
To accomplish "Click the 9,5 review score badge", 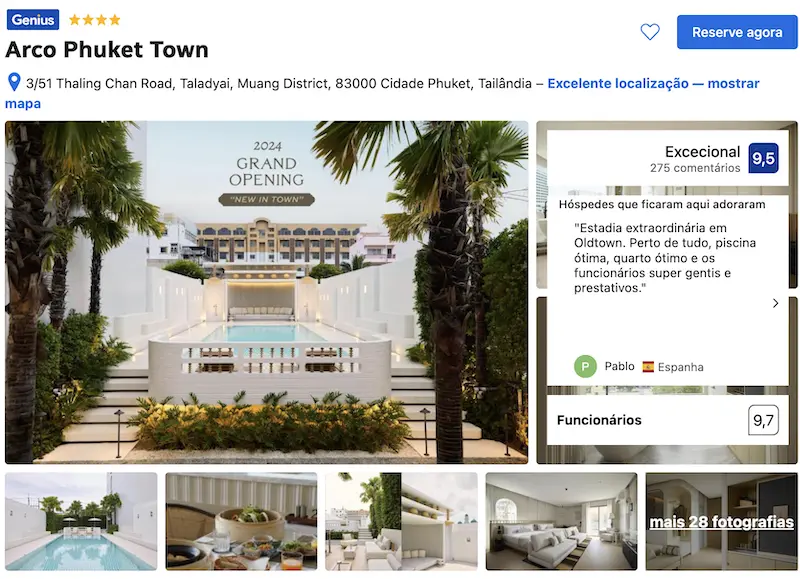I will point(763,159).
